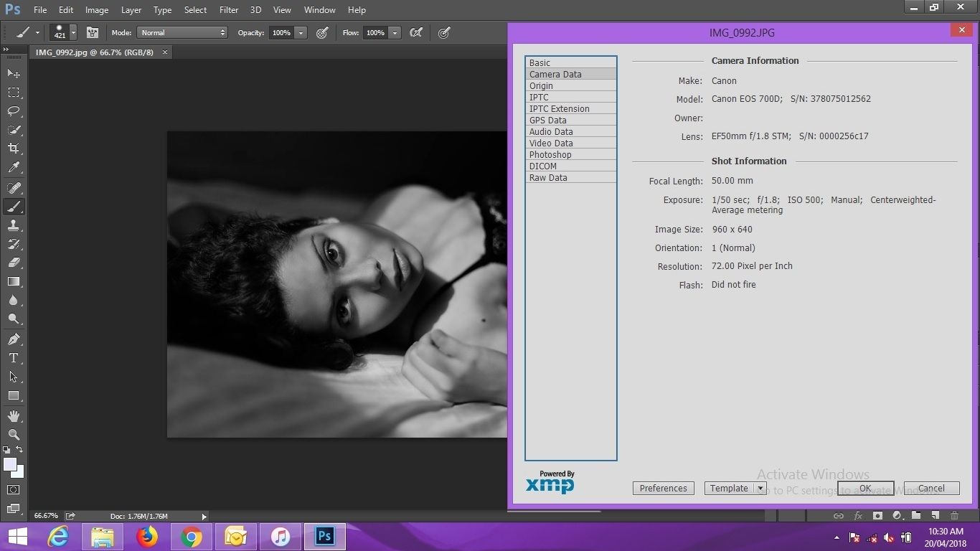Open the tool preset picker arrow
The width and height of the screenshot is (980, 551).
pyautogui.click(x=37, y=33)
